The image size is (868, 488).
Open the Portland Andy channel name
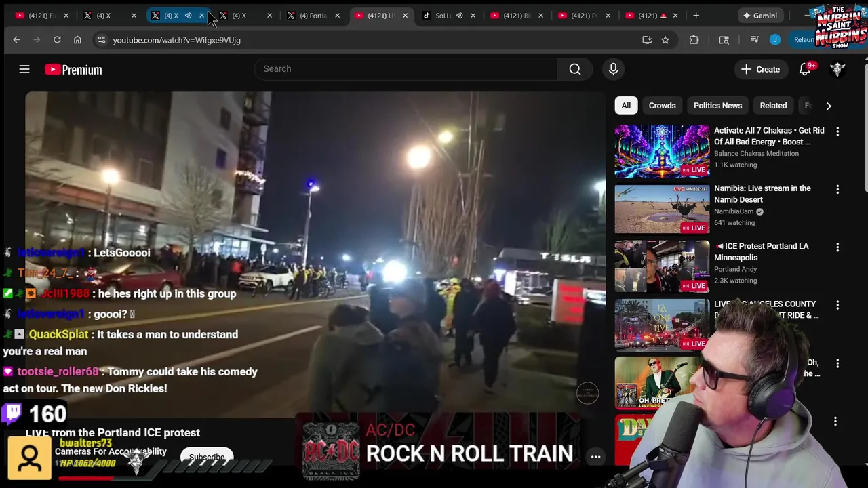coord(735,269)
